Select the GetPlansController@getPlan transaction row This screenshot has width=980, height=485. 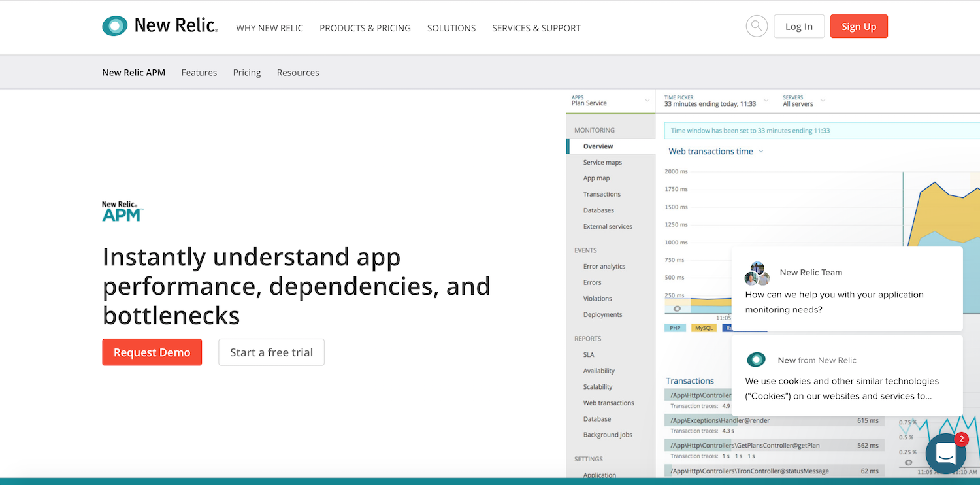(774, 445)
